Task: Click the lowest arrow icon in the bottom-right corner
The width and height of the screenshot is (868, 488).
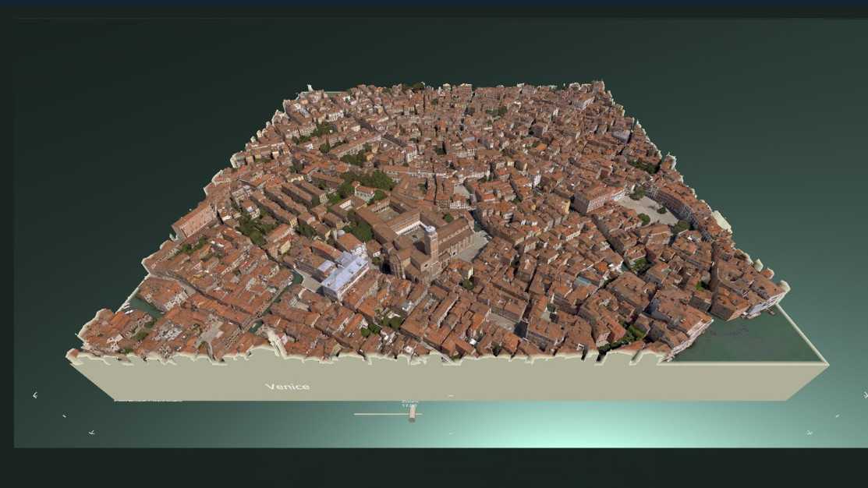Action: (x=810, y=432)
